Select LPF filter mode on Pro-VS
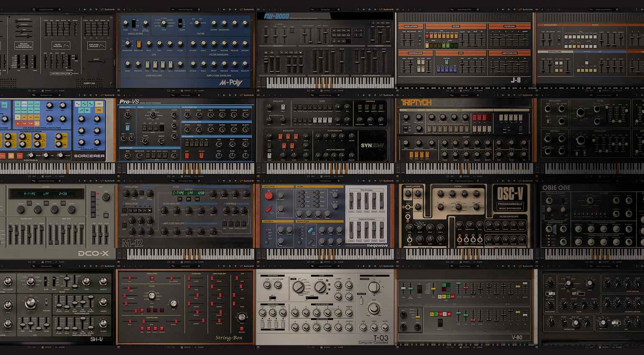The height and width of the screenshot is (355, 644). [144, 128]
